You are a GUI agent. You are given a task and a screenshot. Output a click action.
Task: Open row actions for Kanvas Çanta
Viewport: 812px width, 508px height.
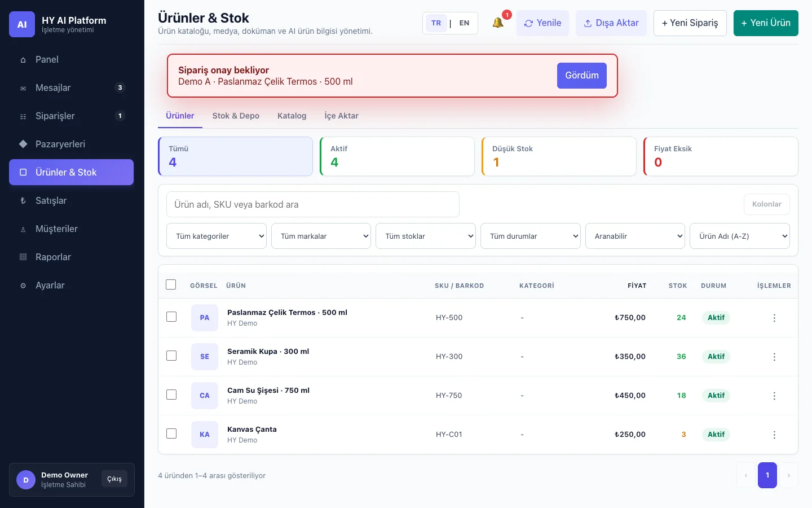pos(774,435)
